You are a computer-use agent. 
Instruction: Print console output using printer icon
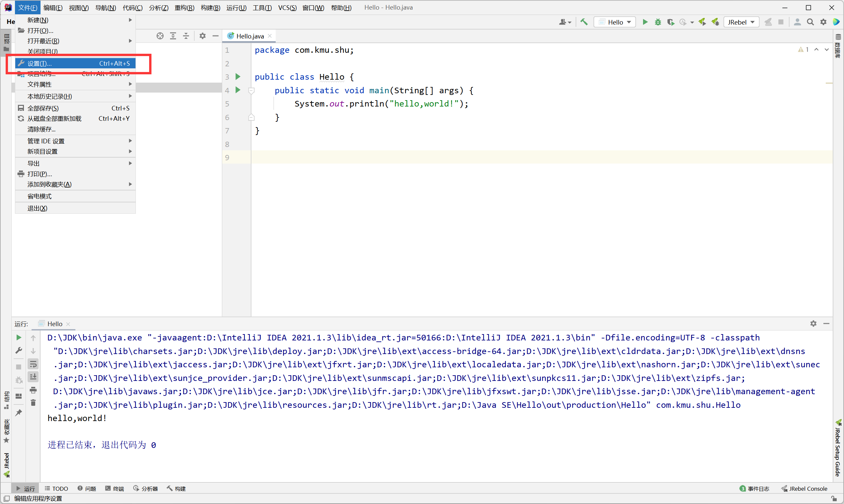click(x=33, y=390)
